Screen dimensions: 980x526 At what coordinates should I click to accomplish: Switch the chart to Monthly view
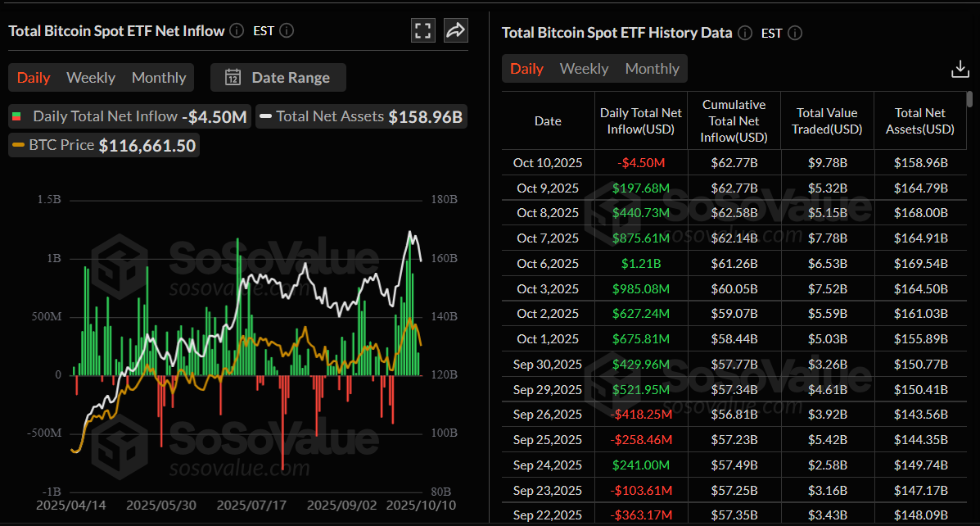coord(159,78)
